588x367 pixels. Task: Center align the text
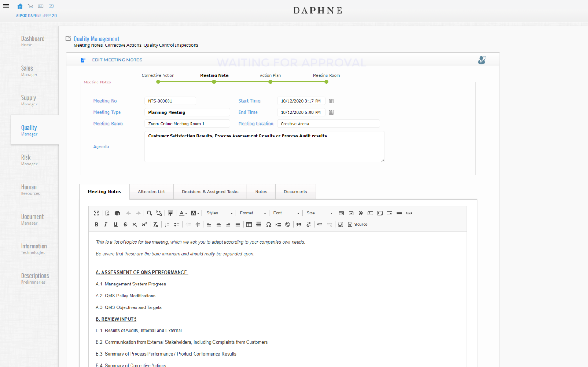click(x=218, y=225)
